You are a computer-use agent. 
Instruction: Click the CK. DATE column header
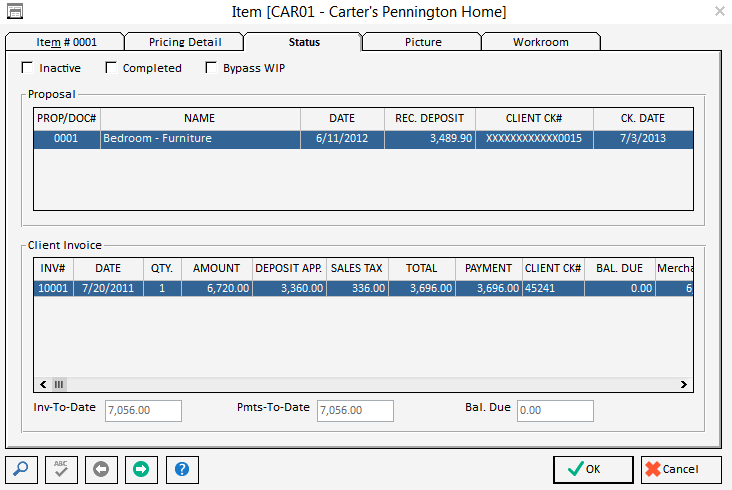point(643,119)
